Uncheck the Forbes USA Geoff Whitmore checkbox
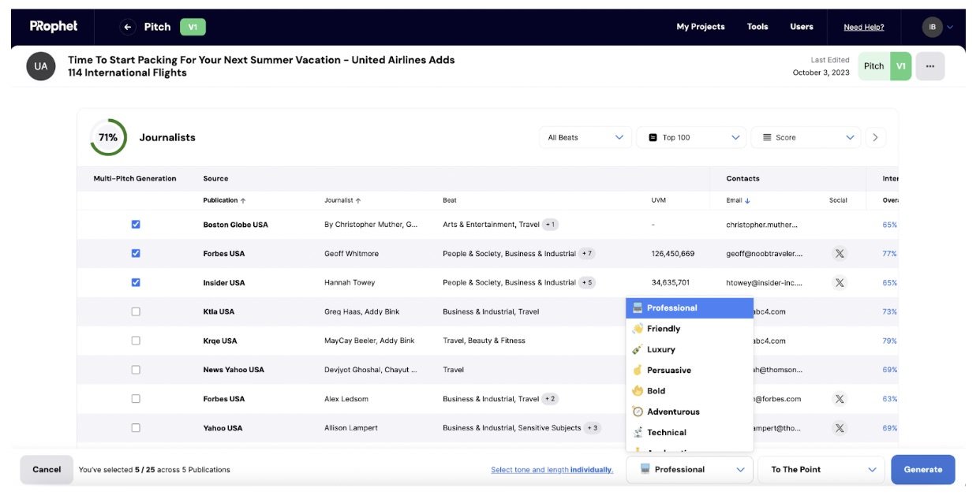Image resolution: width=980 pixels, height=503 pixels. point(136,254)
